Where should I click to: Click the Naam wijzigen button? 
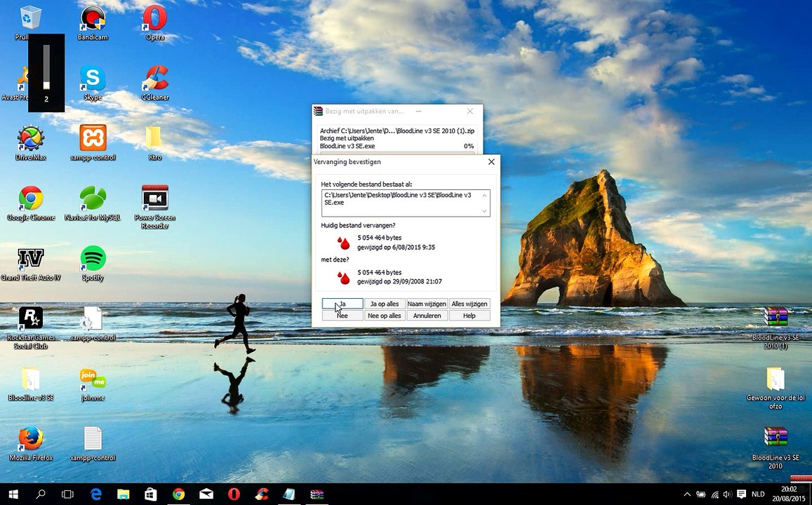point(427,304)
